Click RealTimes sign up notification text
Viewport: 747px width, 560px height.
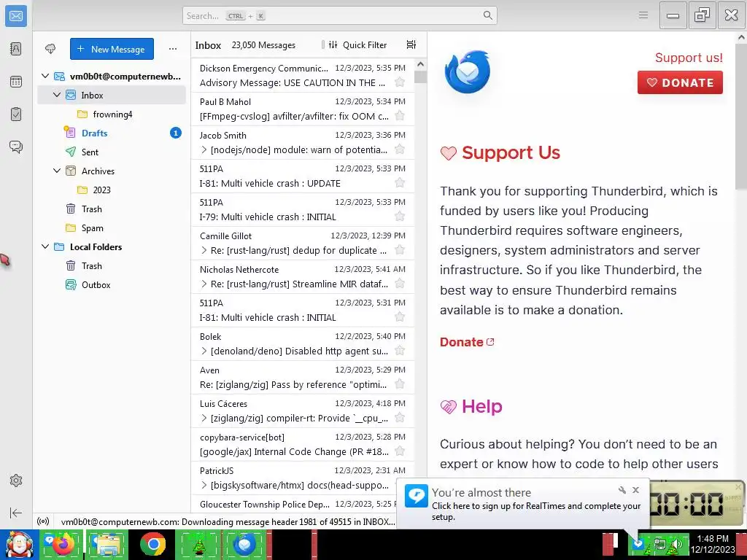[x=536, y=511]
